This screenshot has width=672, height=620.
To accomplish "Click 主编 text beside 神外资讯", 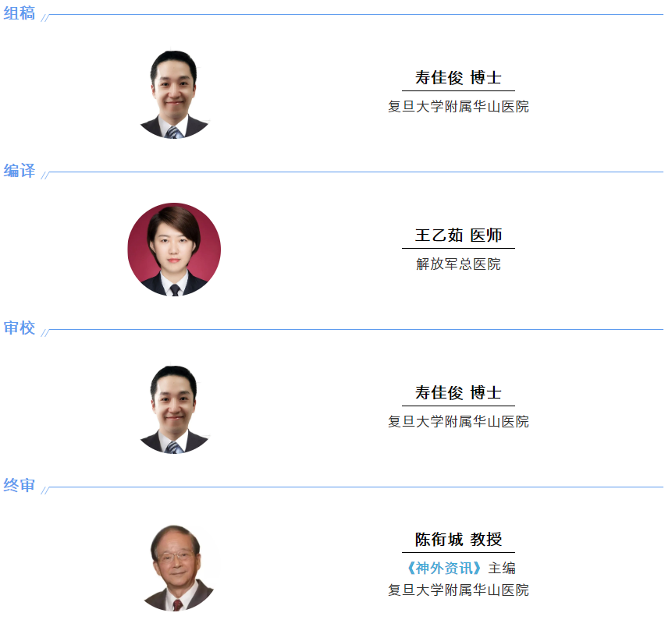I will [502, 569].
